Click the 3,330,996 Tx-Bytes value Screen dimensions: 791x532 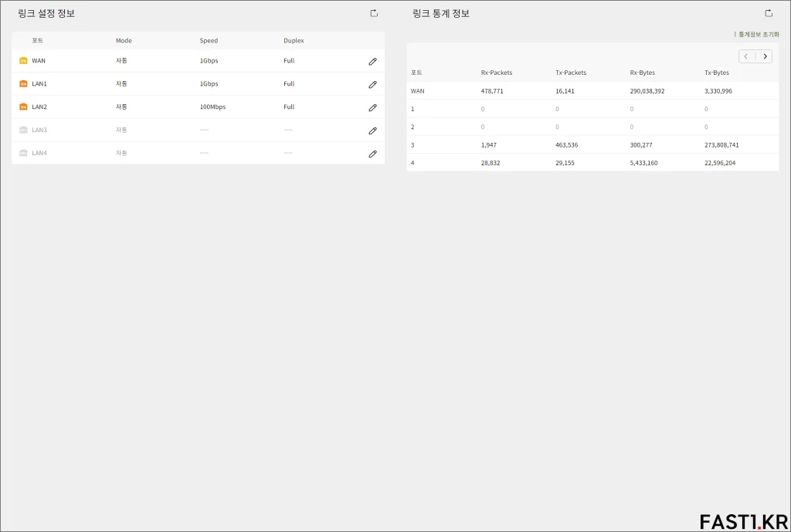718,91
